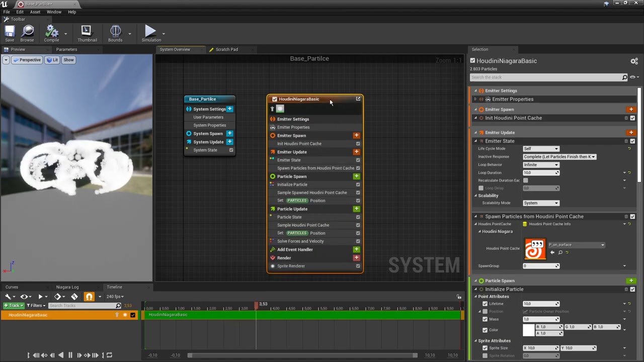Viewport: 644px width, 362px height.
Task: Use selected asset for Houdini Point Cache
Action: click(552, 252)
